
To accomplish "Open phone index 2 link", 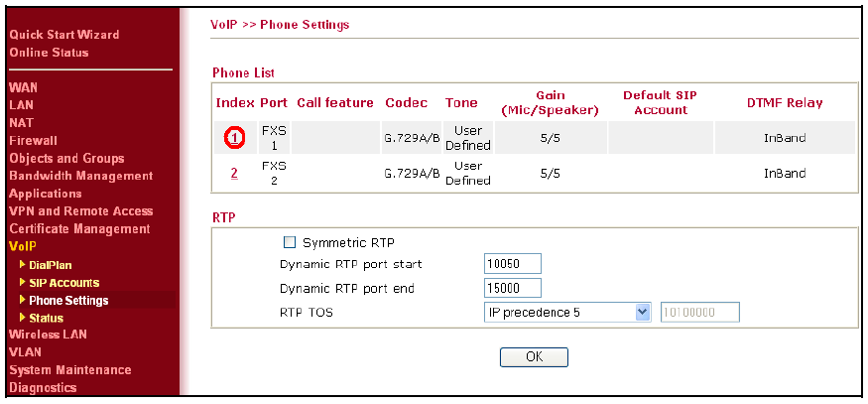I will (x=234, y=173).
